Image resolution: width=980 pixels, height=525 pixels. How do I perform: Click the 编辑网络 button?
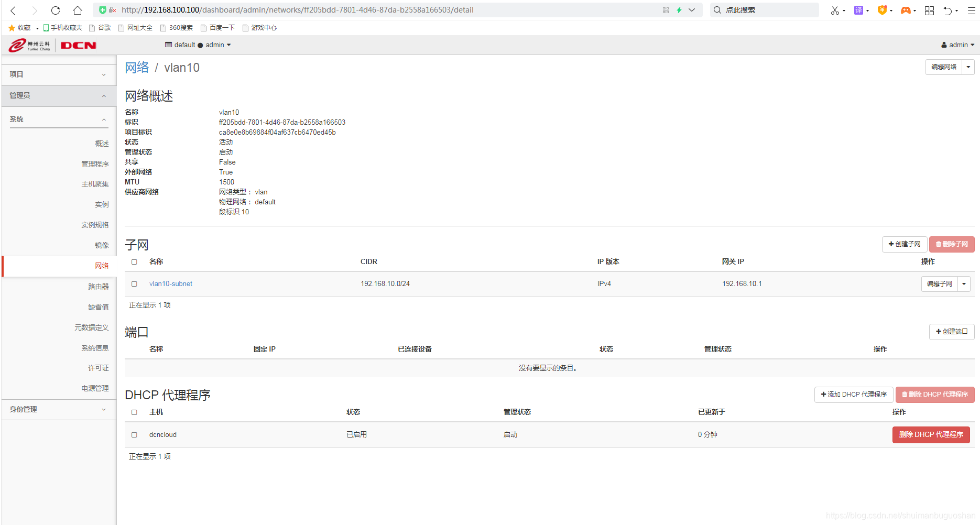point(944,67)
